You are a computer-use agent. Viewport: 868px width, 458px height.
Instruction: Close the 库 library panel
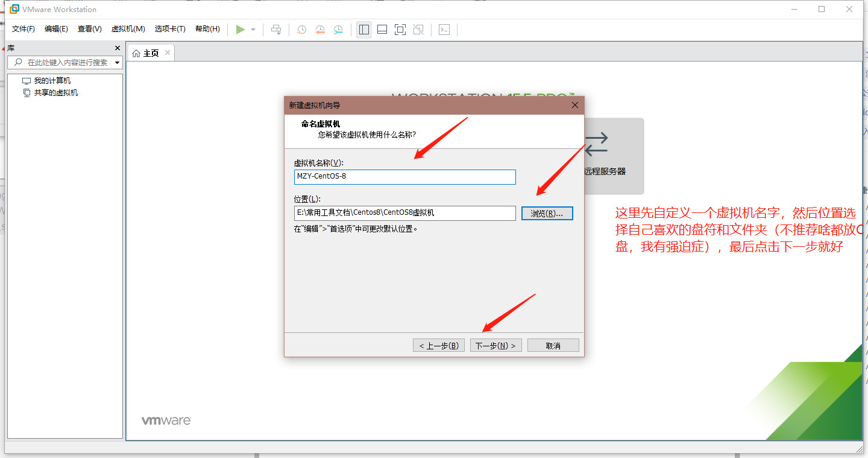118,48
